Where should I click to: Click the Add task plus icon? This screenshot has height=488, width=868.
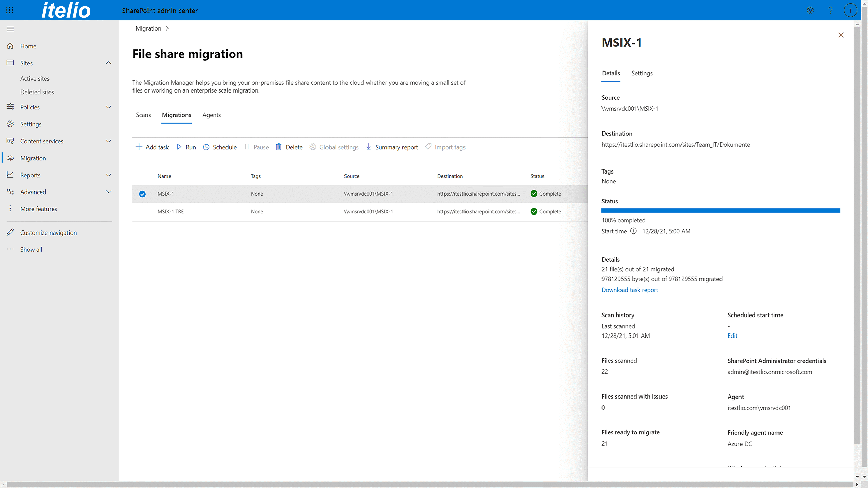[139, 147]
